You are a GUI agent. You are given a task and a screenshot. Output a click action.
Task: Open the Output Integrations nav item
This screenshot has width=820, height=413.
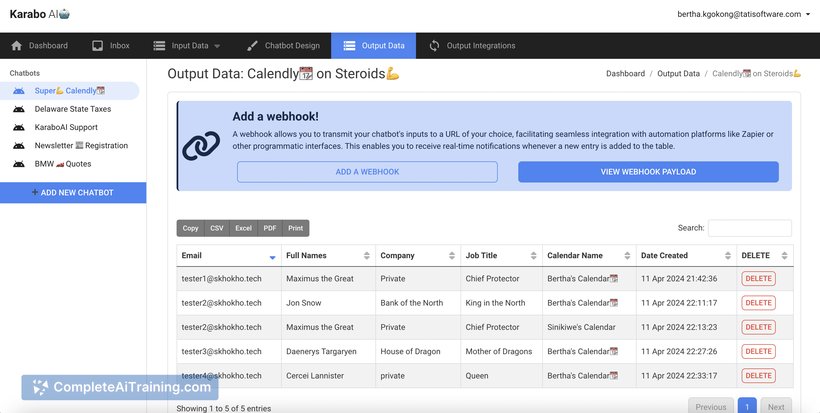pyautogui.click(x=472, y=45)
